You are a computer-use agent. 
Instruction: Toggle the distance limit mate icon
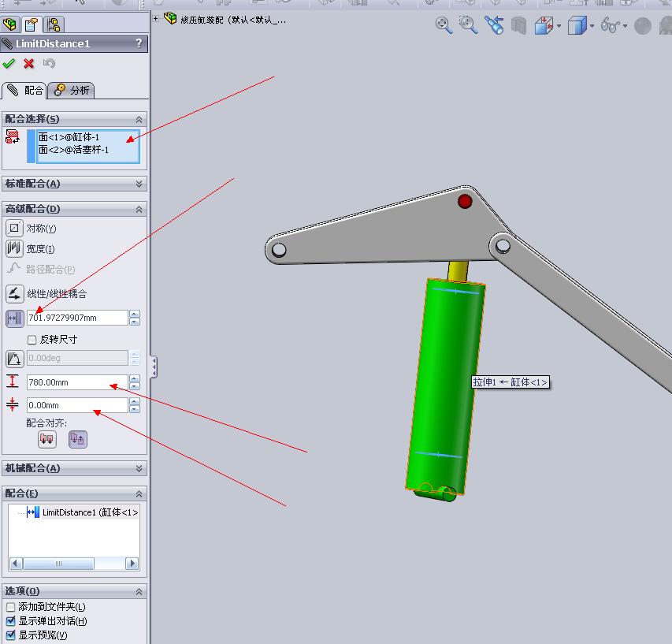click(14, 318)
